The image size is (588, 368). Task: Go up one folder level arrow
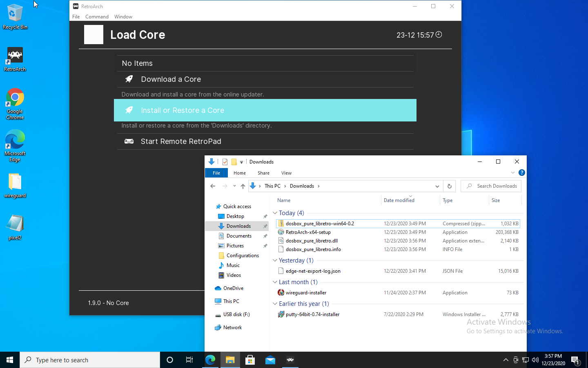tap(243, 186)
